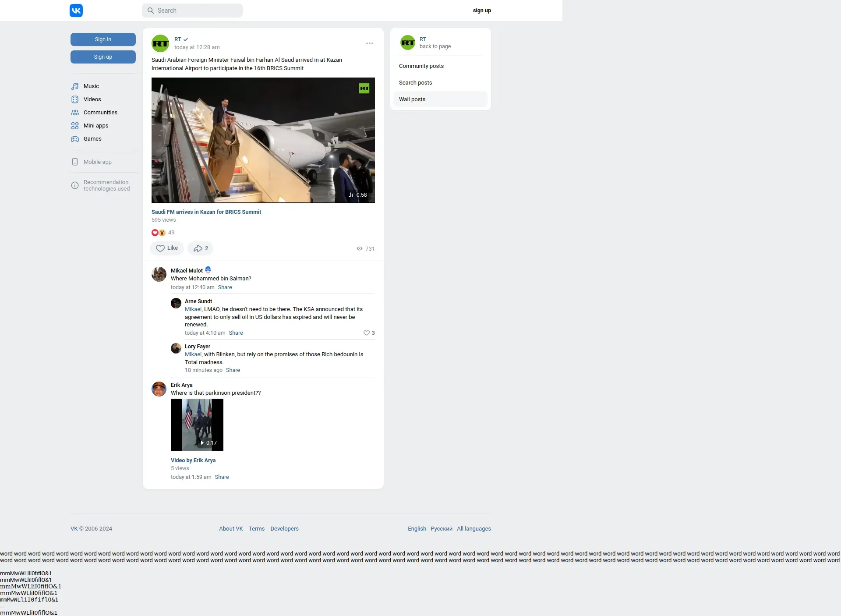Open Games from the sidebar
The height and width of the screenshot is (616, 841).
point(92,139)
